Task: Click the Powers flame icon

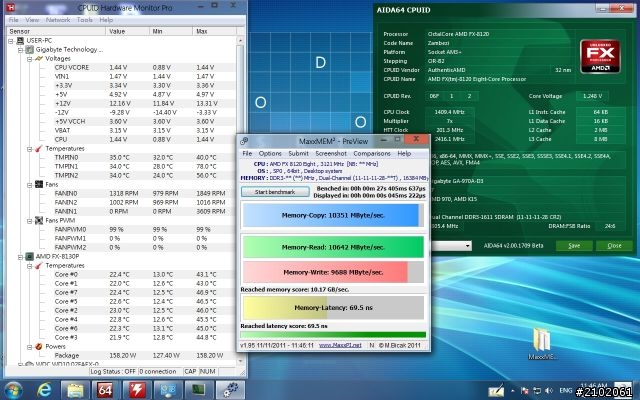Action: (x=39, y=347)
